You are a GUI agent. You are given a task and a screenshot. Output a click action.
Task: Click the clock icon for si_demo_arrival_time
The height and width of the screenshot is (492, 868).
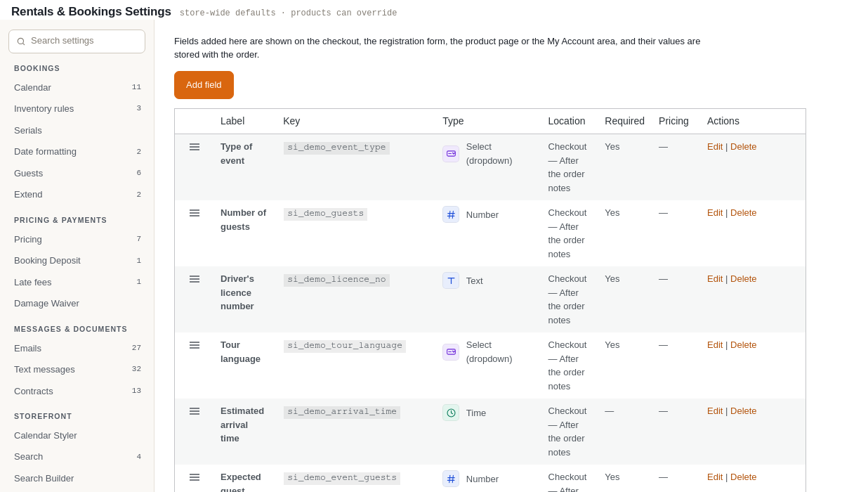(451, 413)
